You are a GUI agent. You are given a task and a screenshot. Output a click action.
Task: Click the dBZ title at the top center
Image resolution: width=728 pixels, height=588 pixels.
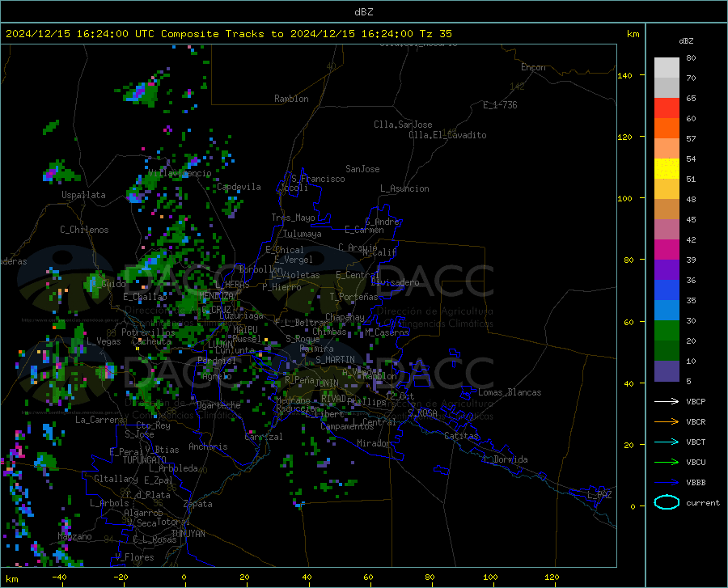[363, 11]
